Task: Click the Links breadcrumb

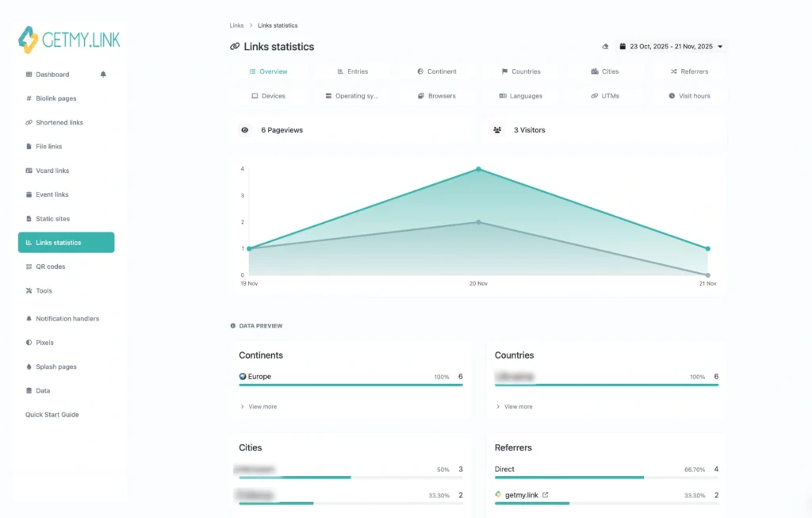Action: coord(236,25)
